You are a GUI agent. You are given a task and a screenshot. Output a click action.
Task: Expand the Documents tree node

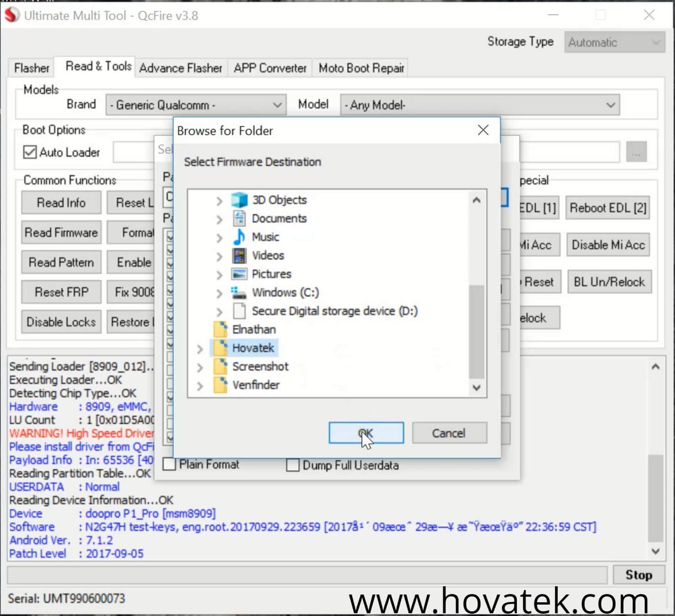(x=220, y=219)
